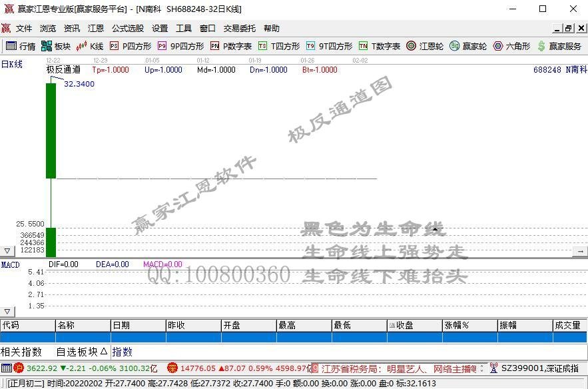Launch the 赢家轮 wheel tool
Image resolution: width=588 pixels, height=389 pixels.
[468, 46]
